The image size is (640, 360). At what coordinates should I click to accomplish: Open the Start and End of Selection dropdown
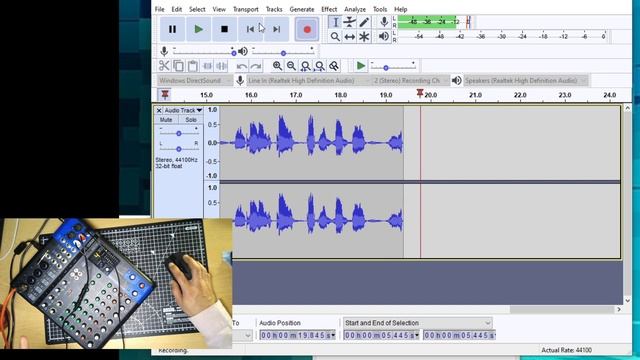tap(418, 323)
